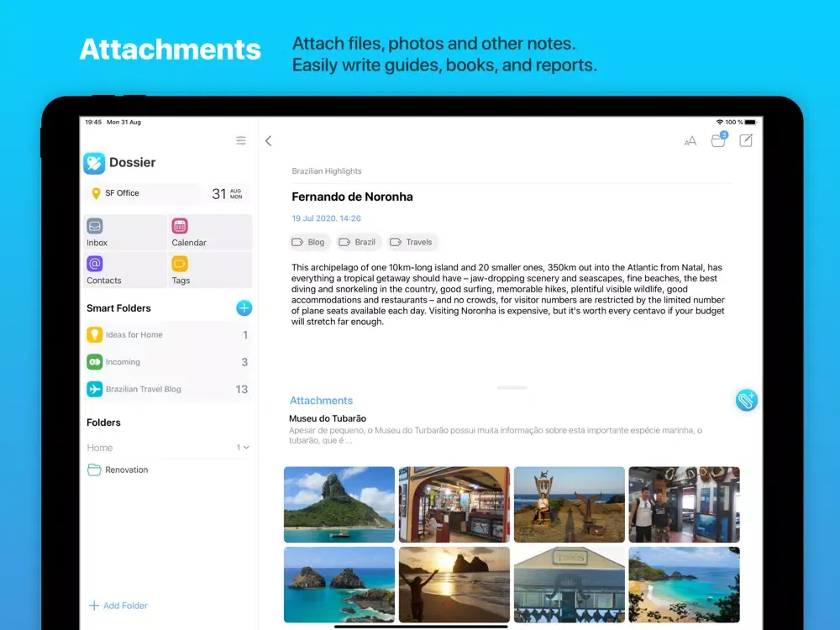Open the Brazilian Travel Blog smart folder
Screen dimensions: 840x630
pos(168,389)
